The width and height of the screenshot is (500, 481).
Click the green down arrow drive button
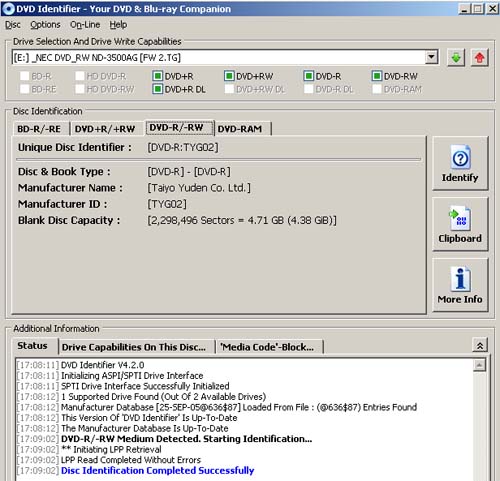(456, 58)
